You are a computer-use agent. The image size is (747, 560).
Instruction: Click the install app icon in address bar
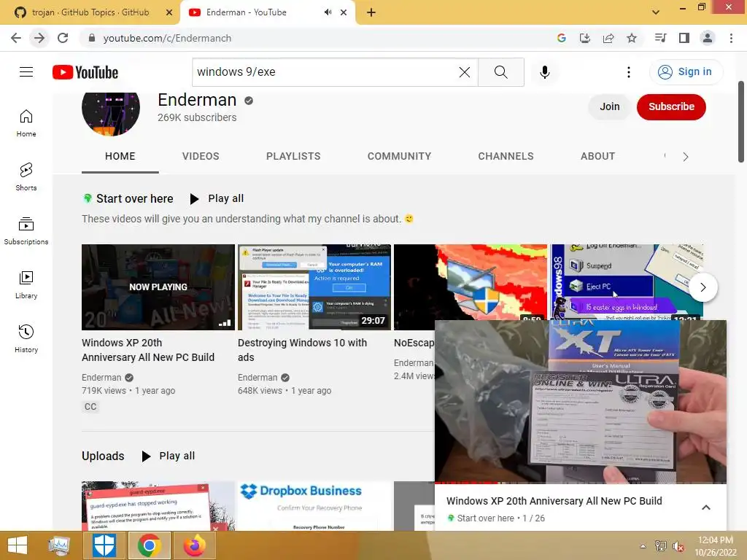pos(585,38)
